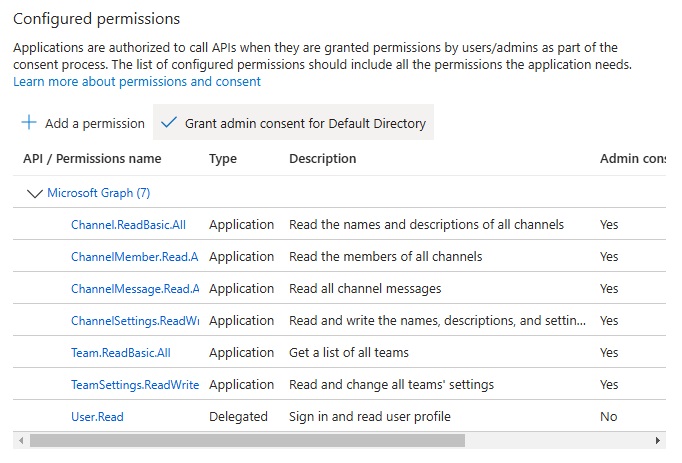Open the Team.ReadBasic.All permission
682x463 pixels.
[x=120, y=353]
